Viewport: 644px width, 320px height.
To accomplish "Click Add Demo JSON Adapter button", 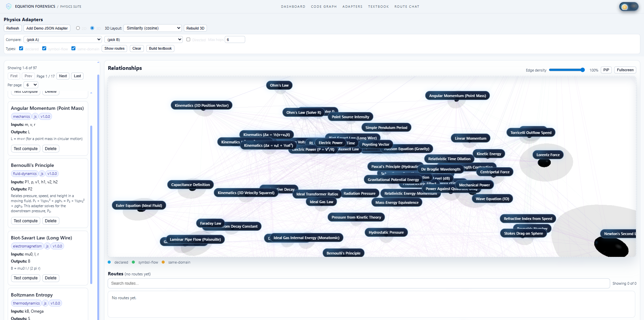I will point(47,28).
